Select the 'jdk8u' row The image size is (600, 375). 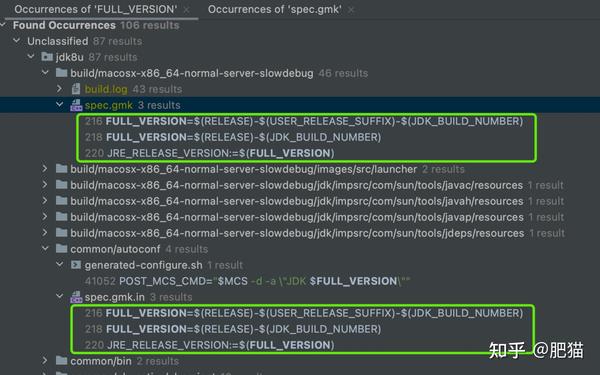pyautogui.click(x=300, y=57)
